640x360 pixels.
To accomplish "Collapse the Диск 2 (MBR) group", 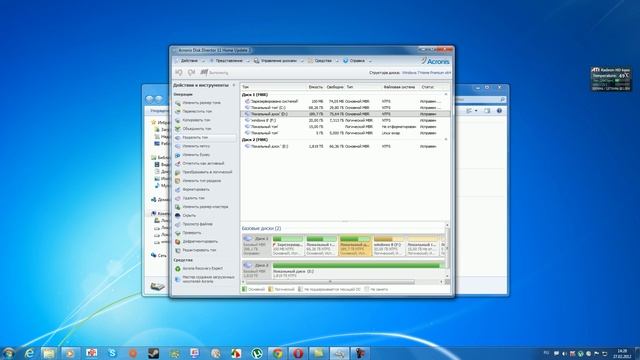I will coord(446,140).
